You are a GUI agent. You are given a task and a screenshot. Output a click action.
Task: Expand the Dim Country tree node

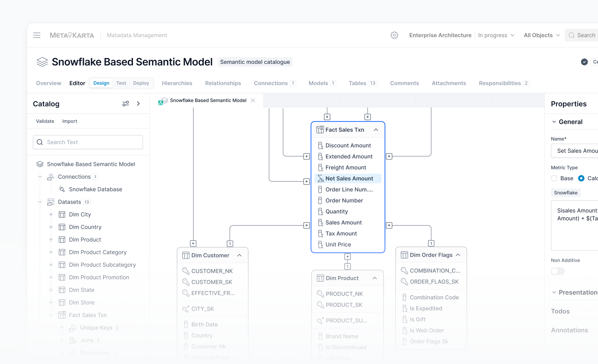coord(51,227)
